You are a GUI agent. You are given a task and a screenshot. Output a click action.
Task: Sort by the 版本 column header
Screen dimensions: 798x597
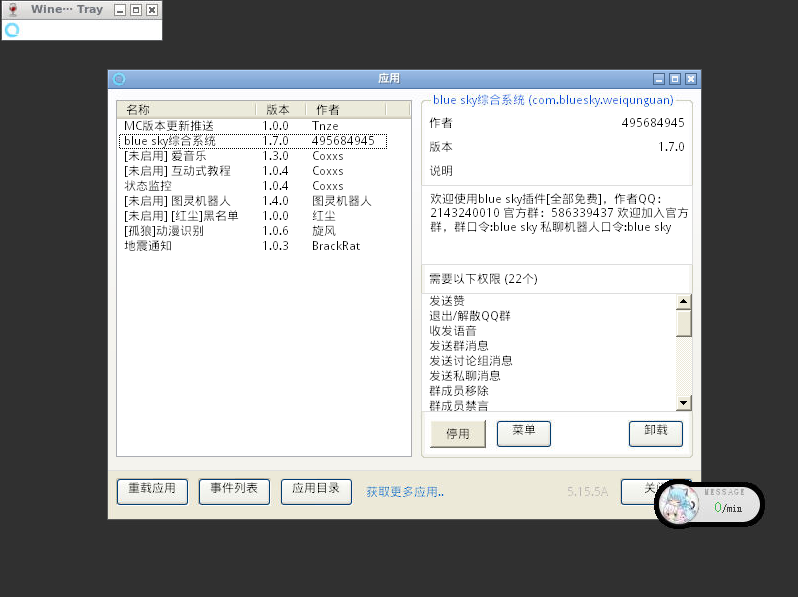(280, 109)
